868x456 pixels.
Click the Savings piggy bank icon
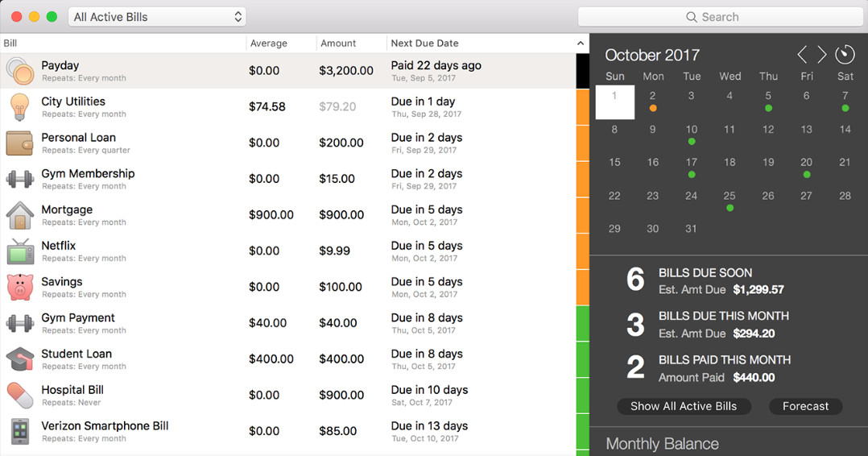20,287
